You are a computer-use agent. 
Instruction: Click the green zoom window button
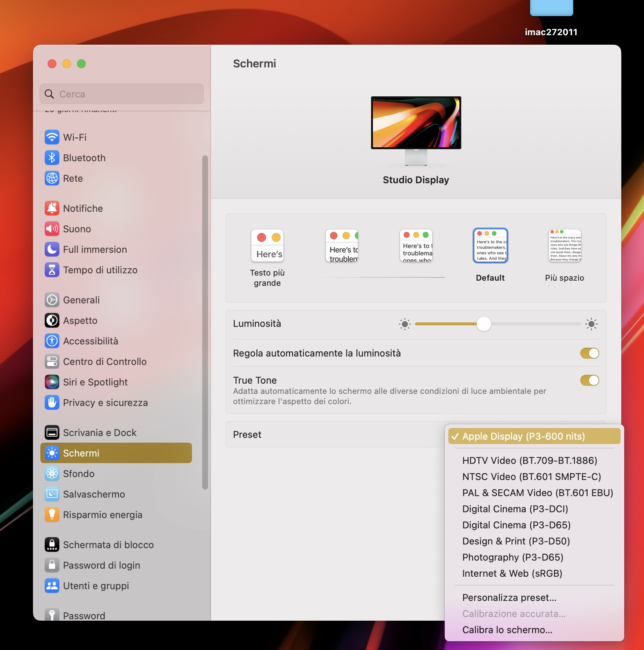point(81,64)
